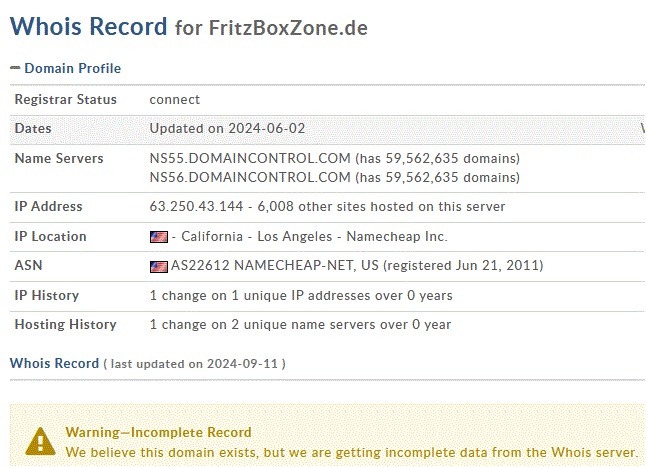
Task: Select NS55.DOMAINCONTROL.COM name server entry
Action: point(250,158)
